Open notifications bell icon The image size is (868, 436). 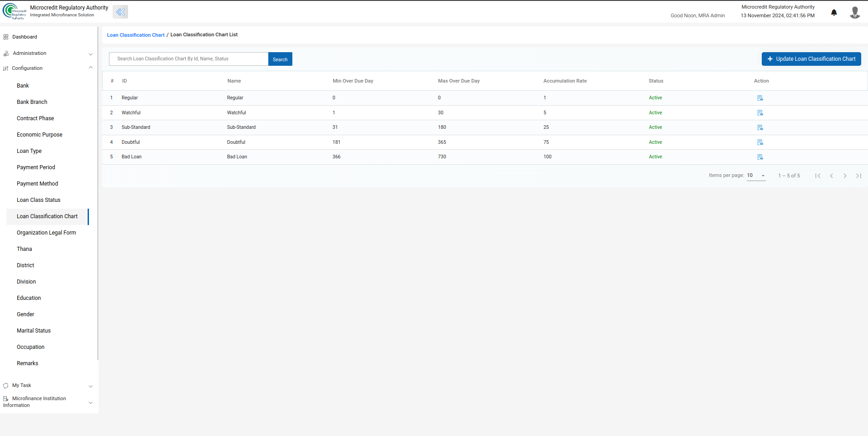834,12
